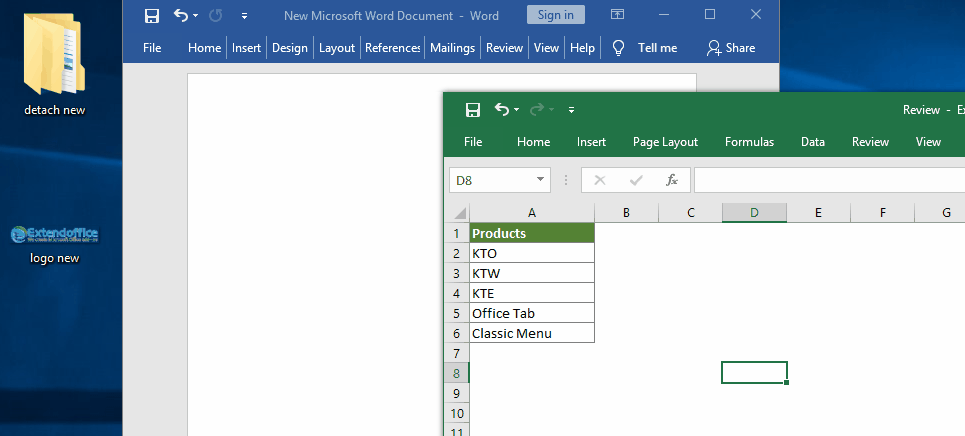Select row 1 header

click(x=457, y=233)
